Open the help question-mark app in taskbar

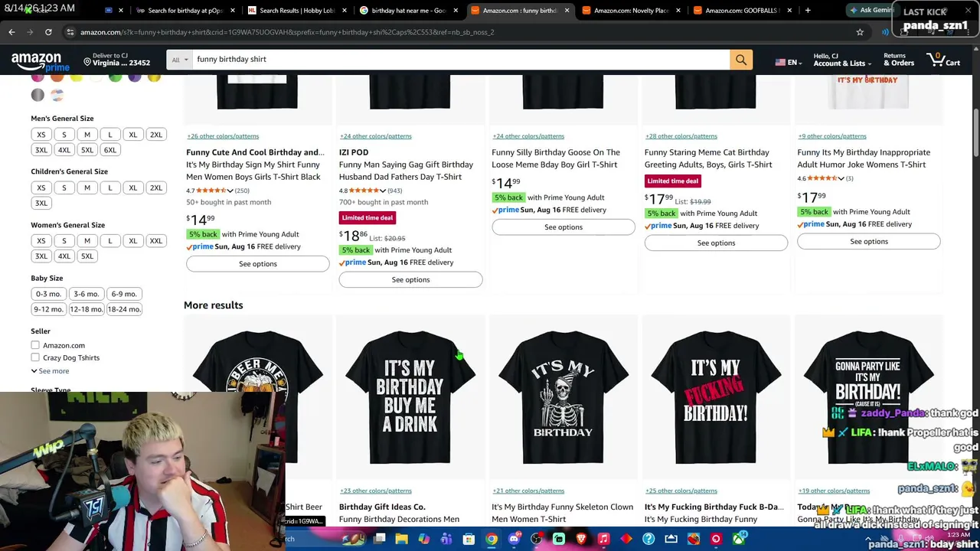tap(648, 539)
